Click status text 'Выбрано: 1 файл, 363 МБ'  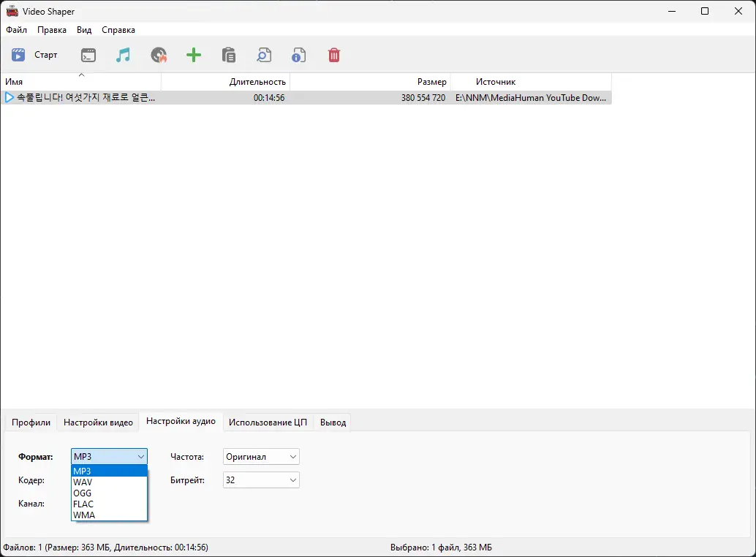441,547
